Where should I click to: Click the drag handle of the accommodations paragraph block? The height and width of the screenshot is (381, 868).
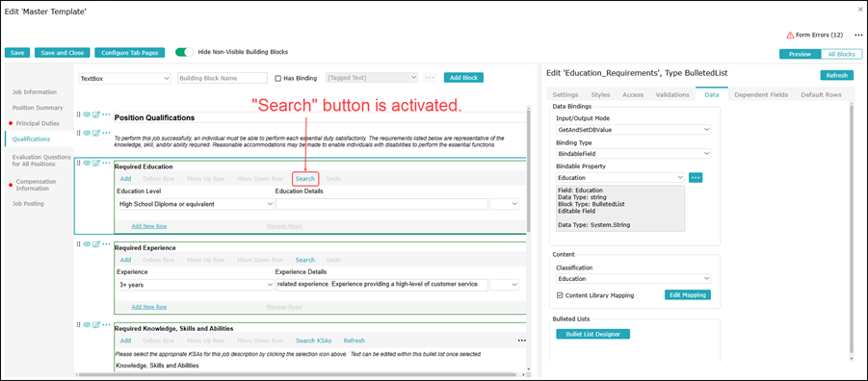[x=78, y=133]
